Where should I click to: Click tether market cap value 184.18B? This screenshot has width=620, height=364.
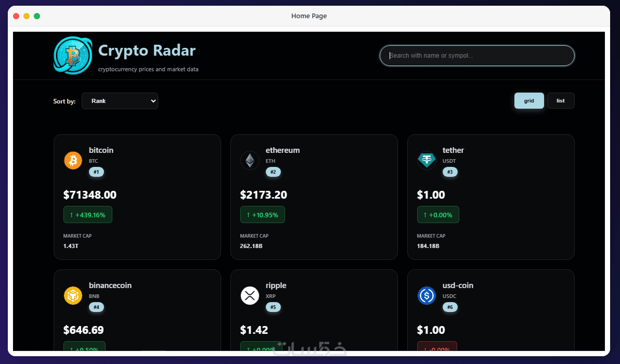click(428, 246)
